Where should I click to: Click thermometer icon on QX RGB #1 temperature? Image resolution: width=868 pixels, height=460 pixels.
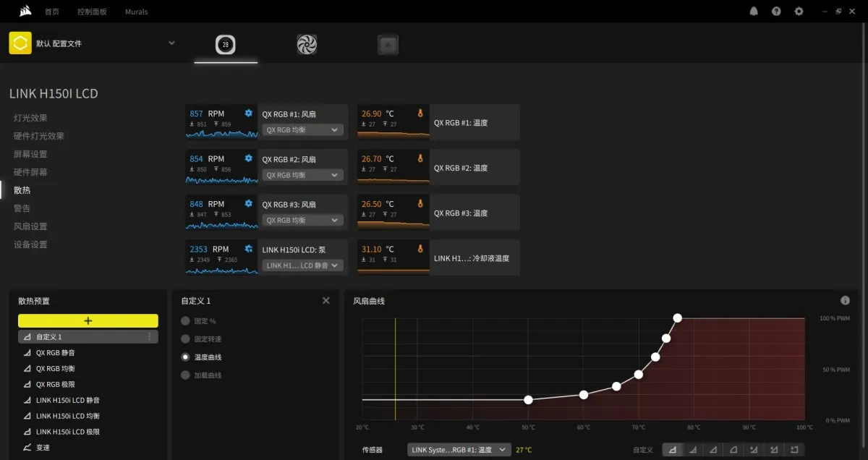point(420,114)
